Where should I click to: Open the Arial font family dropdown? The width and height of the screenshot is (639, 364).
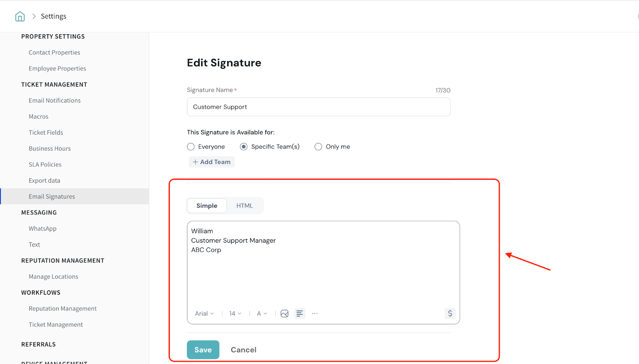tap(204, 314)
